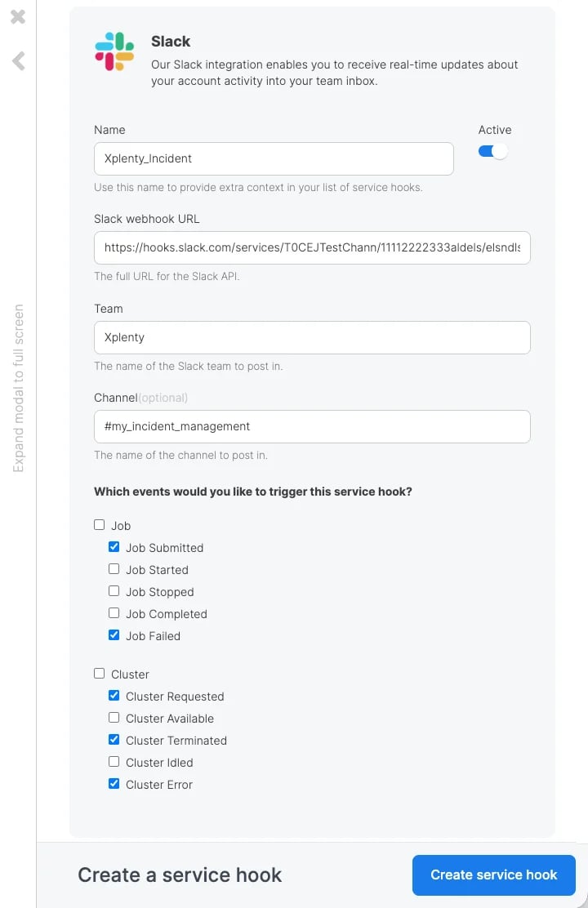Viewport: 588px width, 908px height.
Task: Enable the Job Stopped checkbox
Action: pos(114,590)
